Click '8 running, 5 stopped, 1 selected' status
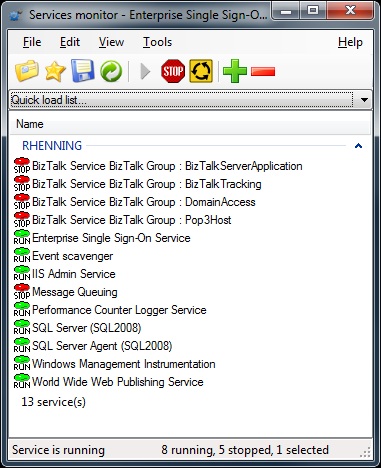This screenshot has width=381, height=468. [245, 450]
